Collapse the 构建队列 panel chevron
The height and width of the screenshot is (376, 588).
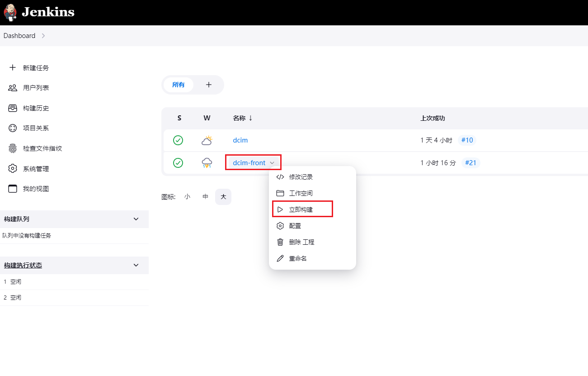[136, 219]
